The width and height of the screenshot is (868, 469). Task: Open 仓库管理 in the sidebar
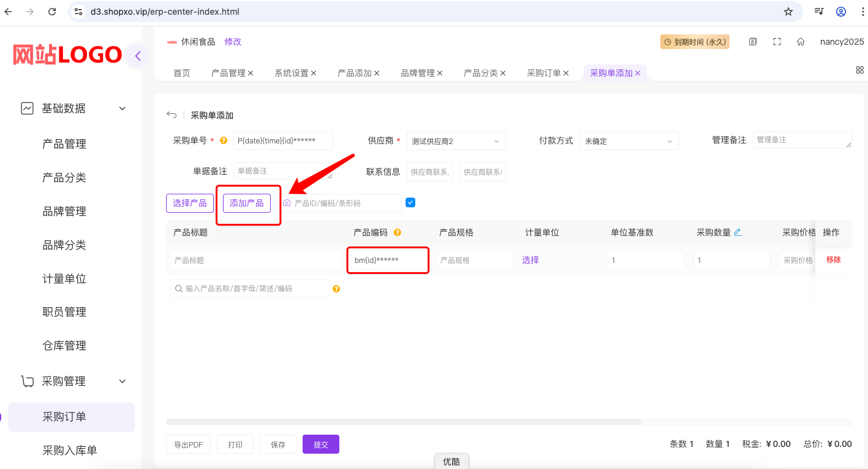point(64,346)
